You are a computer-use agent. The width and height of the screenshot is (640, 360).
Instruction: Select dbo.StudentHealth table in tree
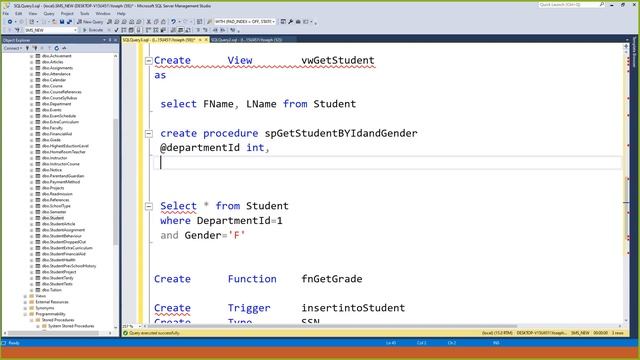(59, 260)
